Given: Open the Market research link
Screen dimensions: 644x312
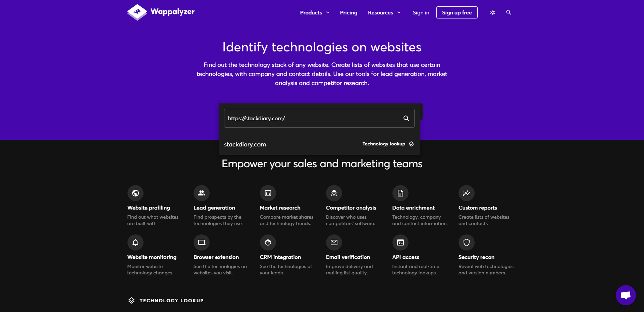Looking at the screenshot, I should coord(280,208).
